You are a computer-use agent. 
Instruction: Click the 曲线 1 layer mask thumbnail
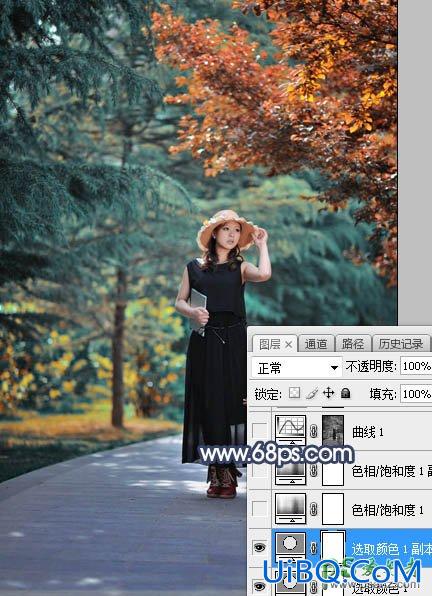(x=333, y=430)
